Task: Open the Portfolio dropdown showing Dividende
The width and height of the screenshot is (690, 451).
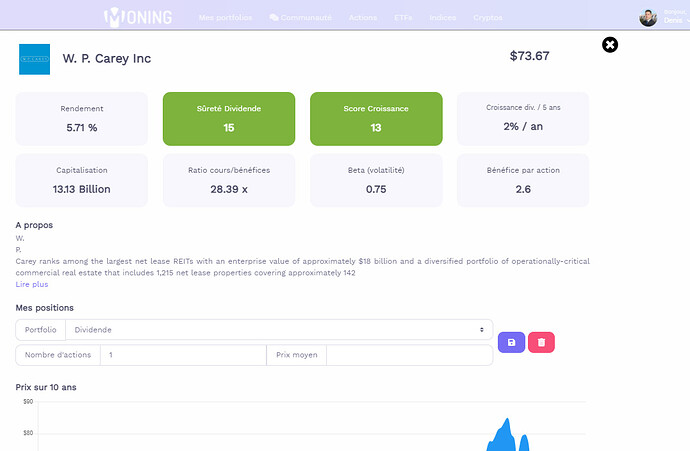Action: point(279,330)
